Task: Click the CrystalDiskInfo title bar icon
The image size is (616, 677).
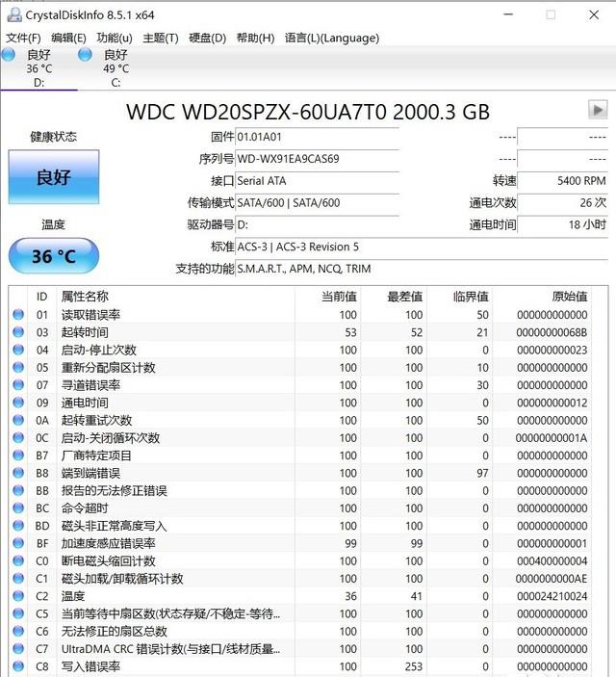Action: point(14,15)
